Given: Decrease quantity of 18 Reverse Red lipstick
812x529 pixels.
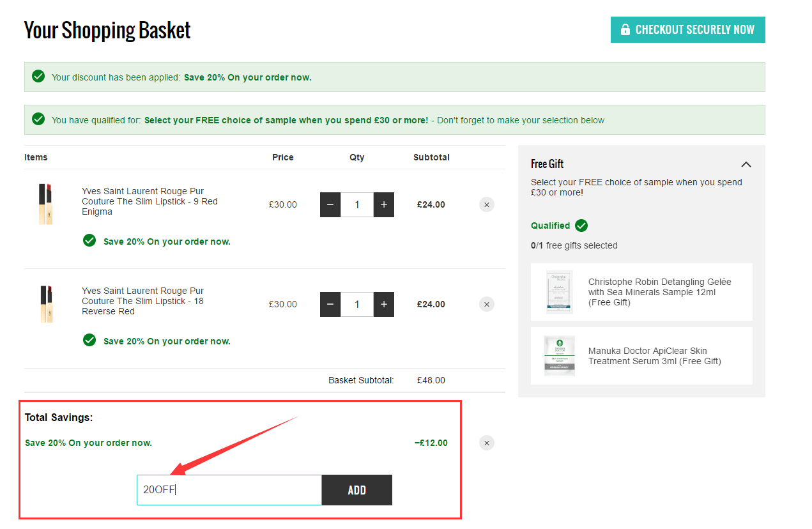Looking at the screenshot, I should tap(330, 305).
